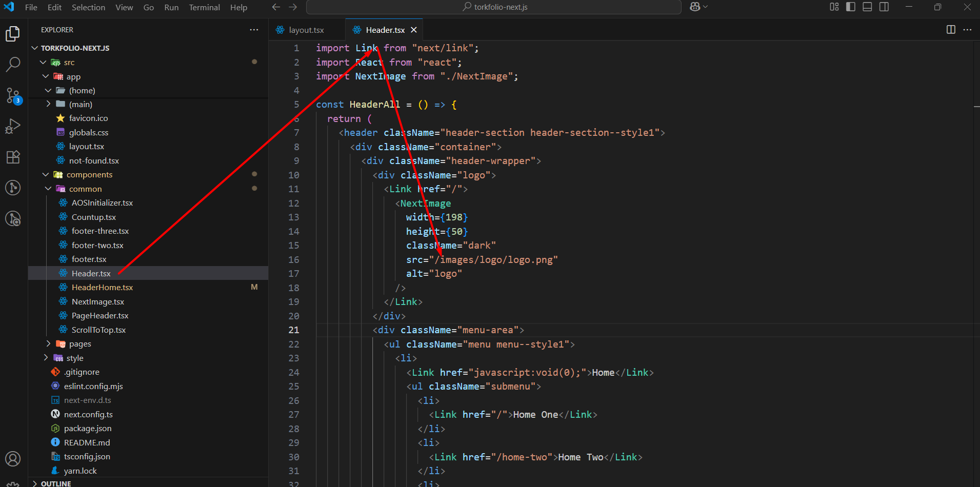
Task: Open the Run and Debug view
Action: coord(13,126)
